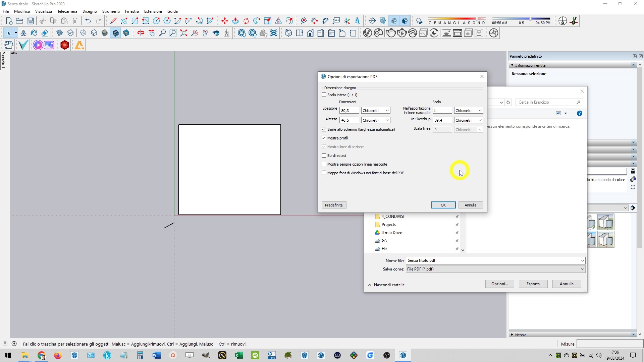644x362 pixels.
Task: Enable Bordi estesi checkbox
Action: point(324,156)
